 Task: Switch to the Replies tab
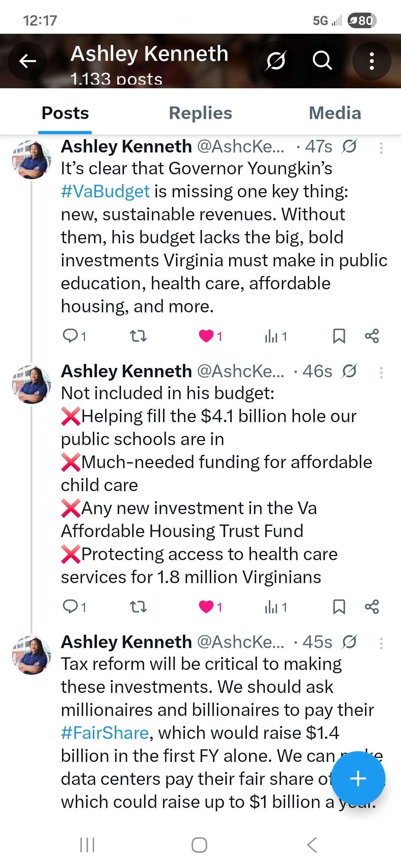pos(200,113)
